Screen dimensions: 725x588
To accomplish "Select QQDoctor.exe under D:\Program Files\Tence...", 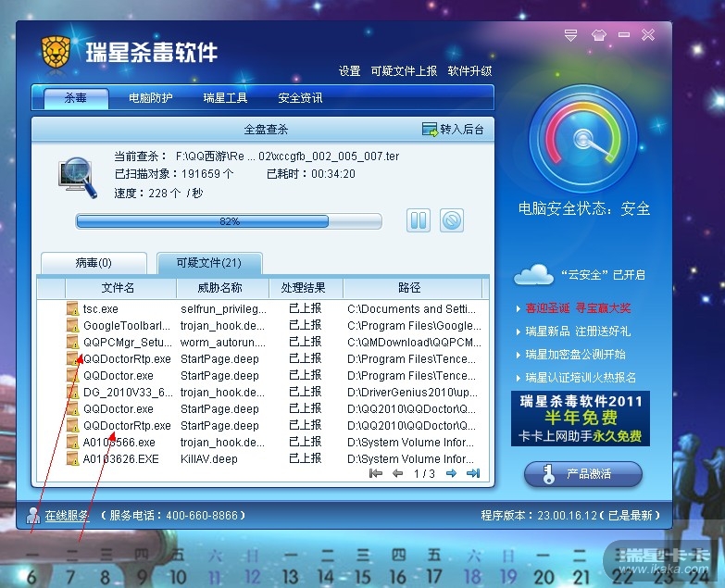I will 119,375.
